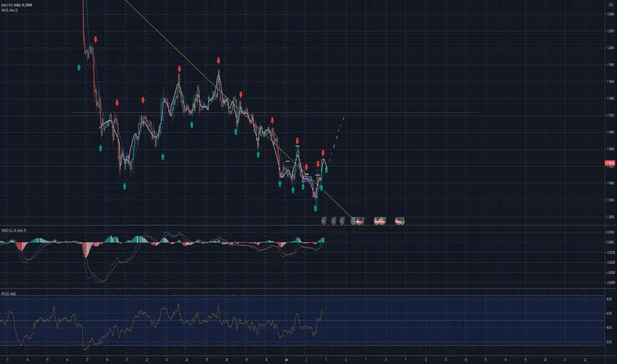Select the red down arrow above the highest mid-chart peak
Screen dimensions: 617x364
click(x=218, y=61)
